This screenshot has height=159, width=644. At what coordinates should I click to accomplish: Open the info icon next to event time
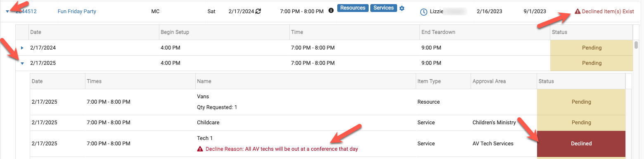click(x=331, y=11)
